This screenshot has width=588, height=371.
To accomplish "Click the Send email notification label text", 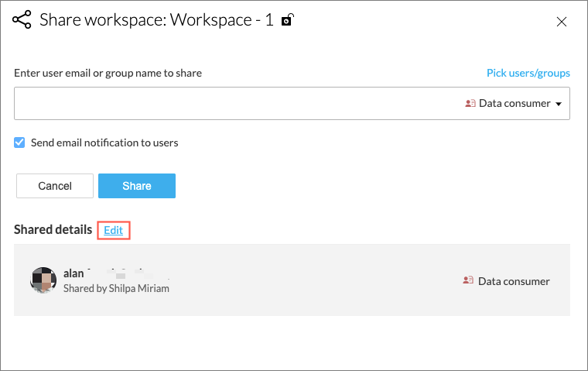I will [x=104, y=143].
